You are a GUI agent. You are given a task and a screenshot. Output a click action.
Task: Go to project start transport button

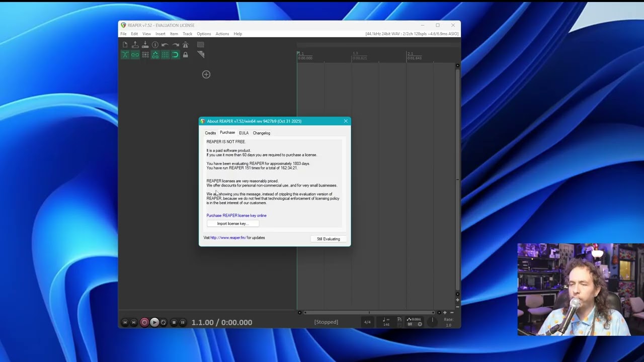coord(125,322)
